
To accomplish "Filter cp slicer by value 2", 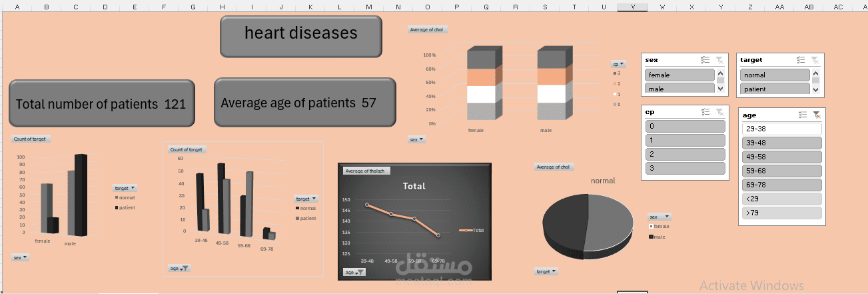I will 685,154.
